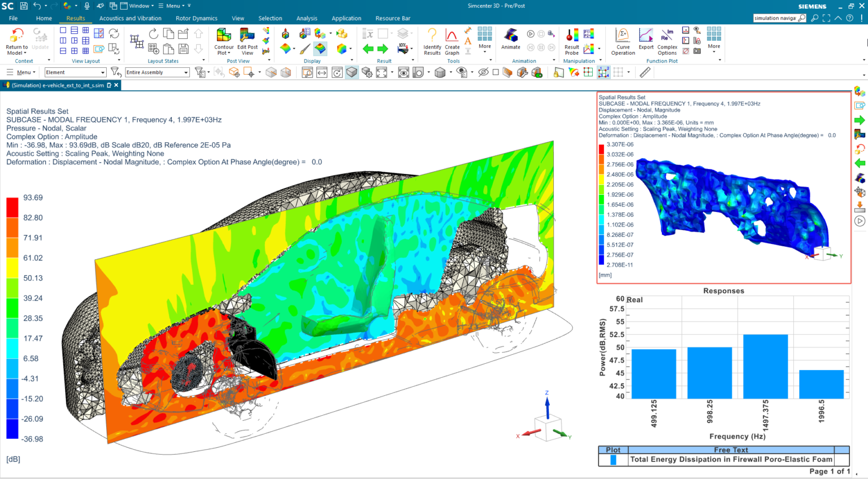Enable the filter toggle beside Element selector
The image size is (868, 488).
[x=115, y=72]
